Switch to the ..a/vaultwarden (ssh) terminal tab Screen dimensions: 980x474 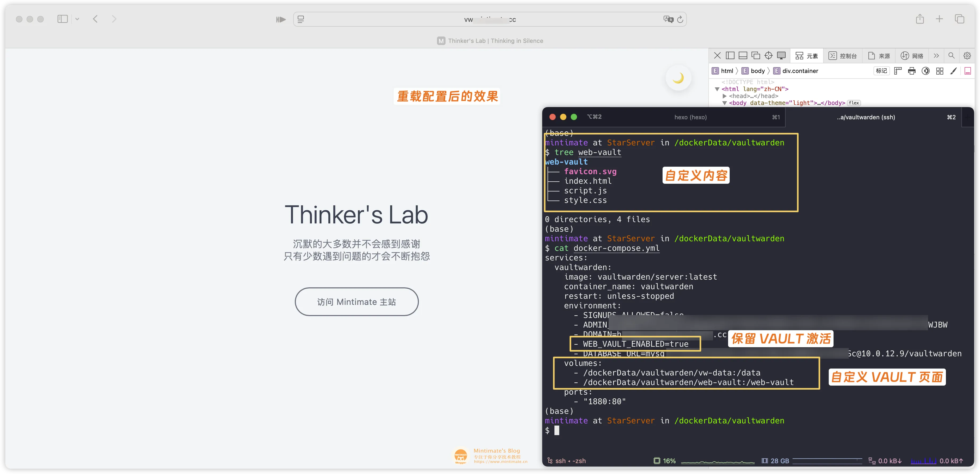(873, 117)
